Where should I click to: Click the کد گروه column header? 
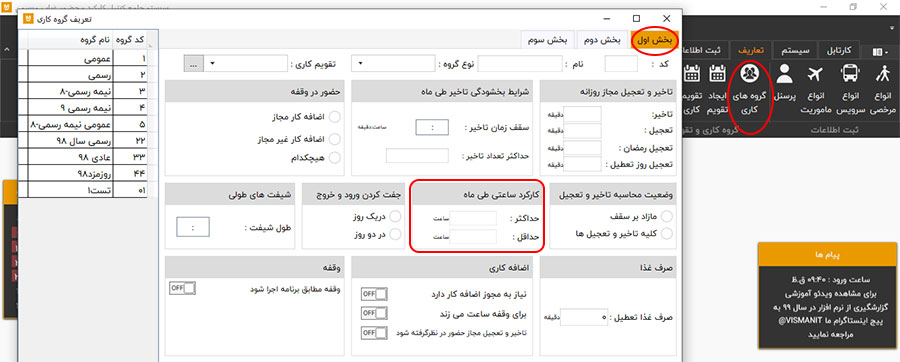[x=131, y=40]
